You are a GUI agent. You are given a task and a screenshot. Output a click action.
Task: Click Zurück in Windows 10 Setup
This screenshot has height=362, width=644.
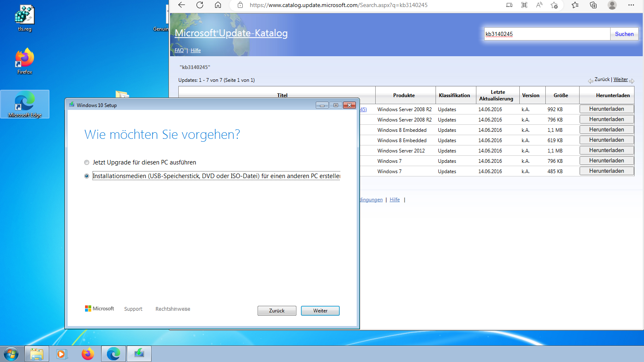277,311
